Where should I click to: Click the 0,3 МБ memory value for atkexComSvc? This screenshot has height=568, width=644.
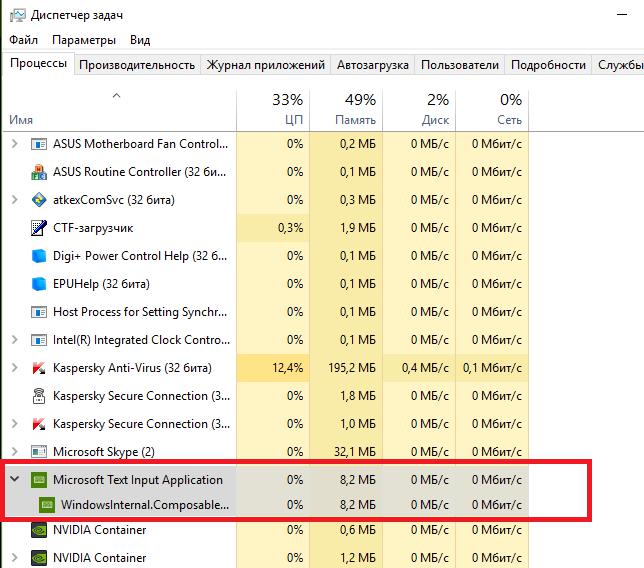coord(358,200)
